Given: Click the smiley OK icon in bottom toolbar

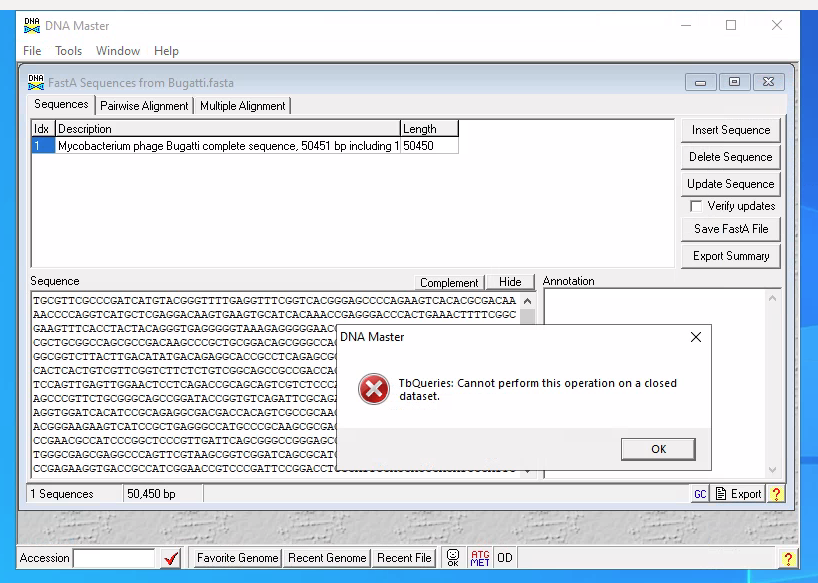Looking at the screenshot, I should 453,558.
